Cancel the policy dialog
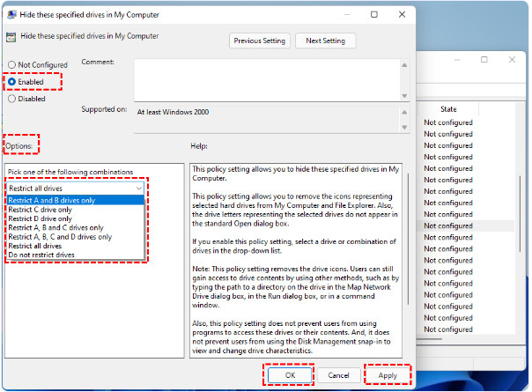532x392 pixels. pyautogui.click(x=338, y=375)
